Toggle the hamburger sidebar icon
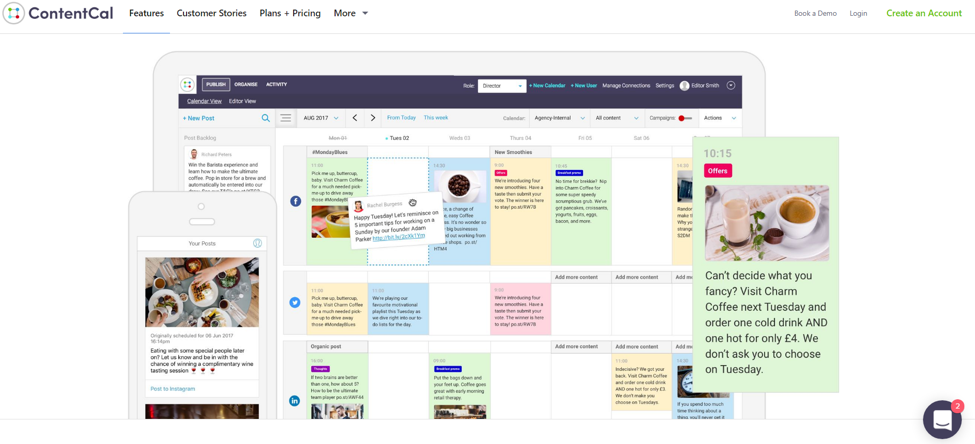Screen dimensions: 975x444 click(285, 118)
